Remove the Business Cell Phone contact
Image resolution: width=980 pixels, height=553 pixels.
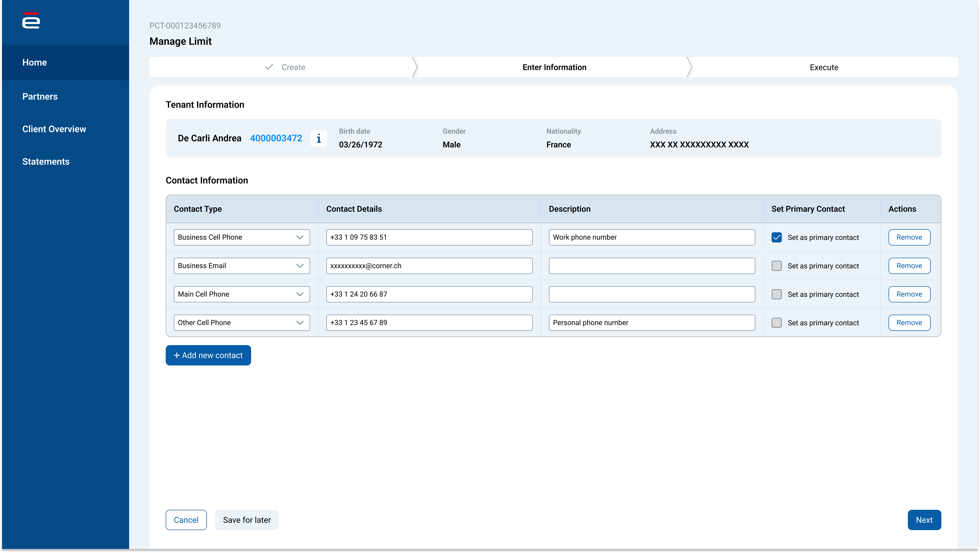tap(909, 237)
